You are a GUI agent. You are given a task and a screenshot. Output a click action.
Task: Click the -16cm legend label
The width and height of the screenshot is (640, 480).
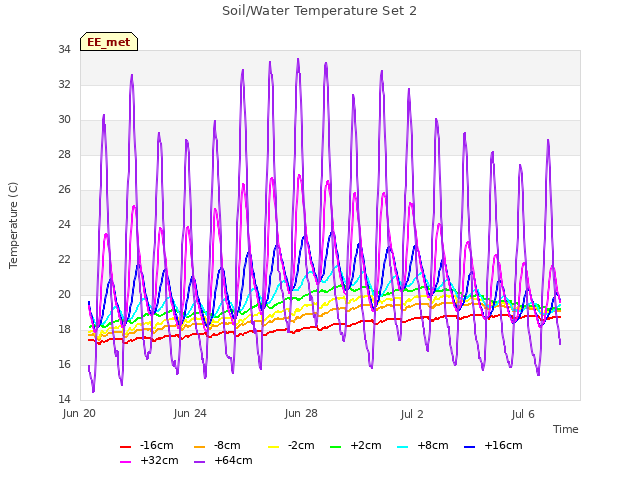(x=156, y=445)
